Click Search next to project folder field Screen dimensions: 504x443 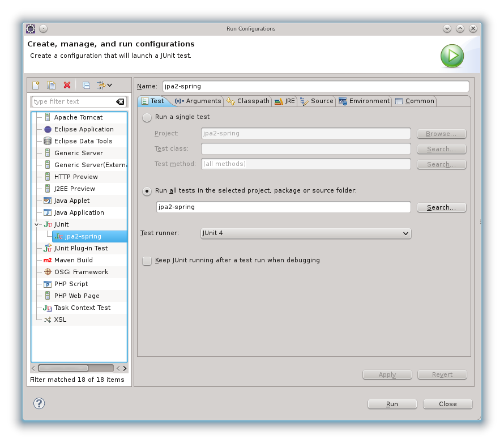coord(441,208)
